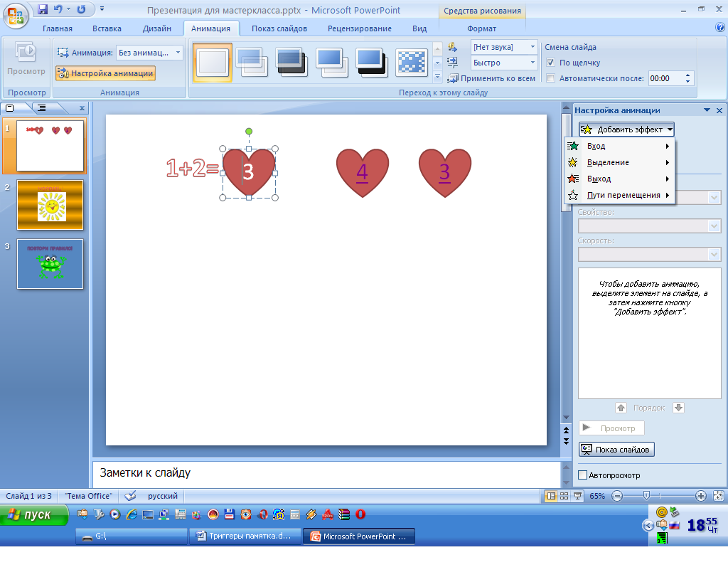The width and height of the screenshot is (728, 577).
Task: Choose the dissolve checkered transition effect
Action: [412, 63]
